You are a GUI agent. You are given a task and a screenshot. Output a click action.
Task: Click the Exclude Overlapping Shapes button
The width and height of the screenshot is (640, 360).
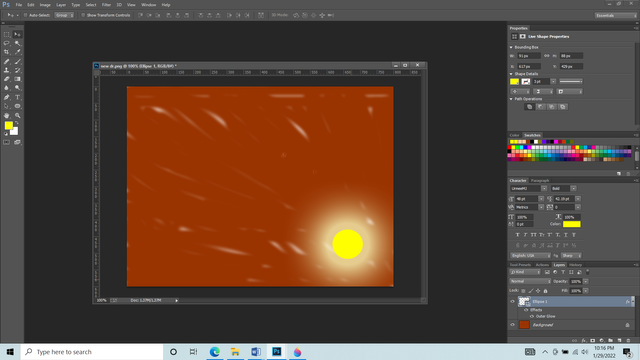[562, 107]
